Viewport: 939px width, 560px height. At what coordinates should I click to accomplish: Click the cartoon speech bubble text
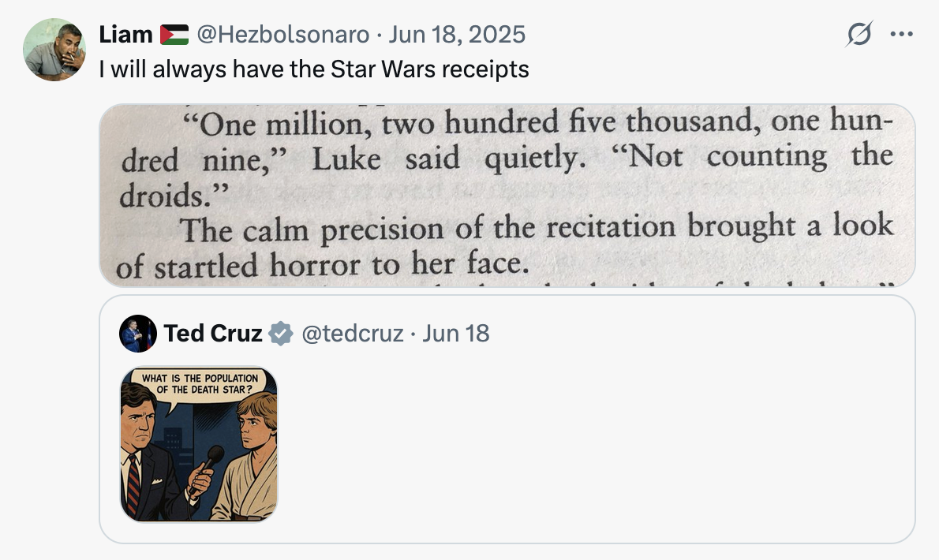(x=200, y=383)
